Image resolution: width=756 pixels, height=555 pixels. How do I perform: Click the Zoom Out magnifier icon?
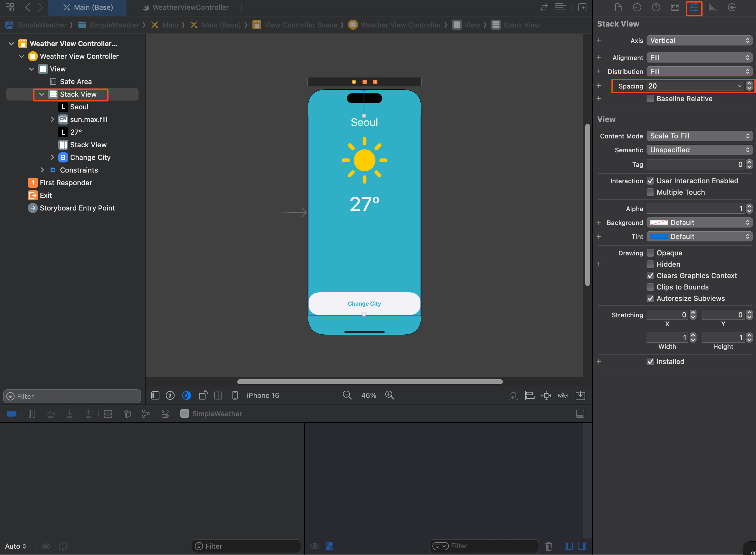(x=347, y=395)
